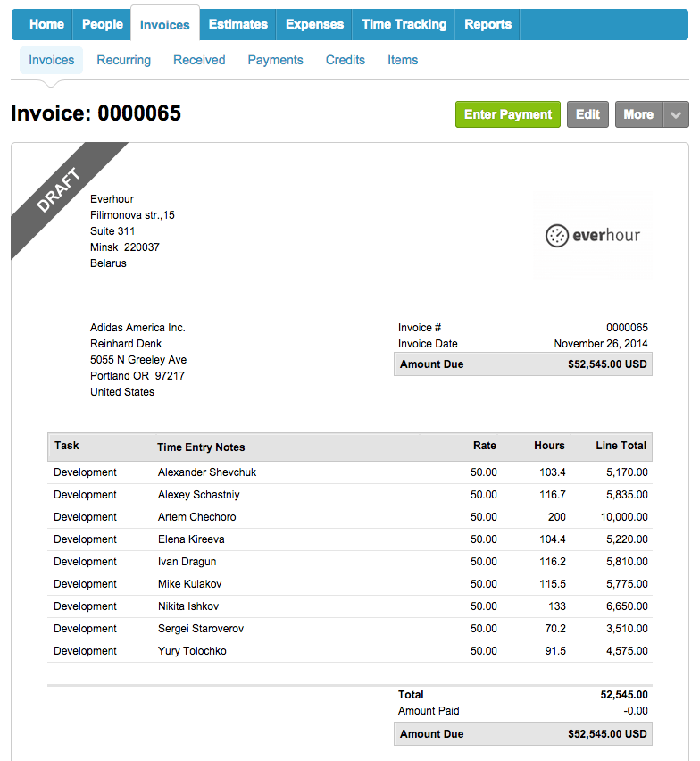
Task: Click the Development task in Ivan Dragun row
Action: point(85,562)
